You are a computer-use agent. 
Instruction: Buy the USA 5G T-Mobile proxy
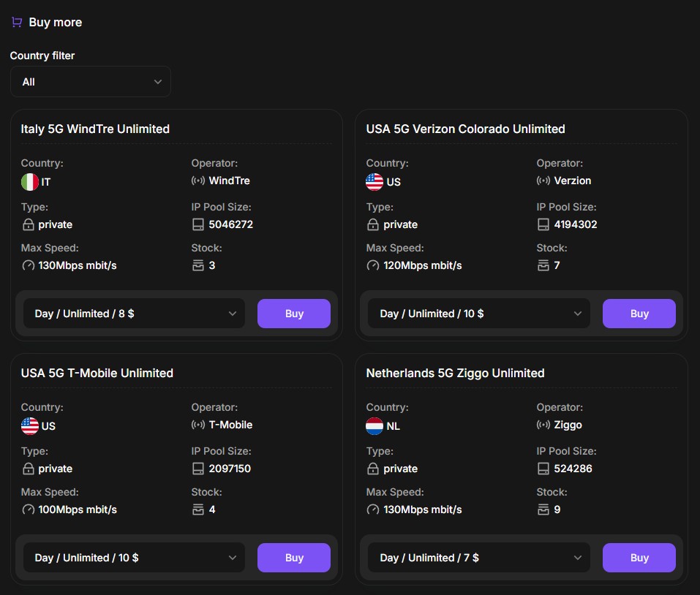pyautogui.click(x=294, y=558)
